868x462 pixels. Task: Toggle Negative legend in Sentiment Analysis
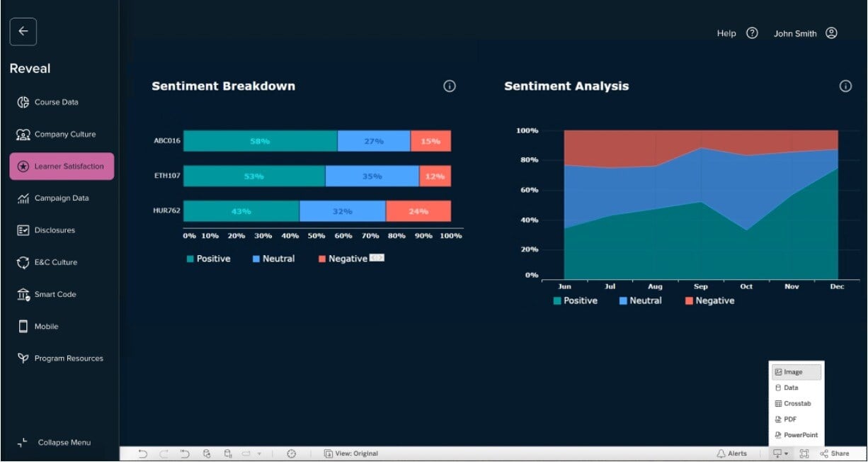[x=709, y=301]
